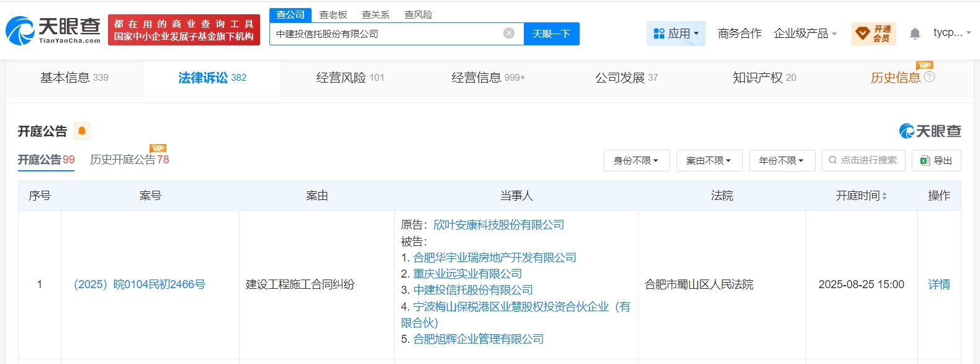The height and width of the screenshot is (364, 980).
Task: Open the VIP membership badge 开通会员
Action: click(874, 34)
